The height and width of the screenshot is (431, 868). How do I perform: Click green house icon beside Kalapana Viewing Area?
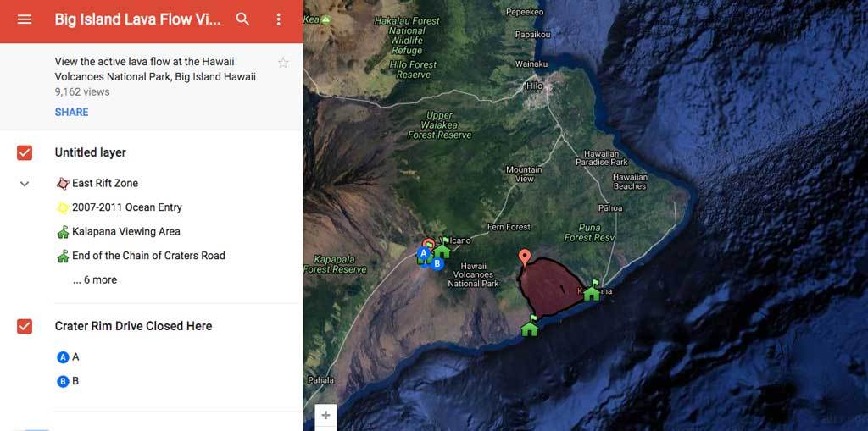point(63,232)
